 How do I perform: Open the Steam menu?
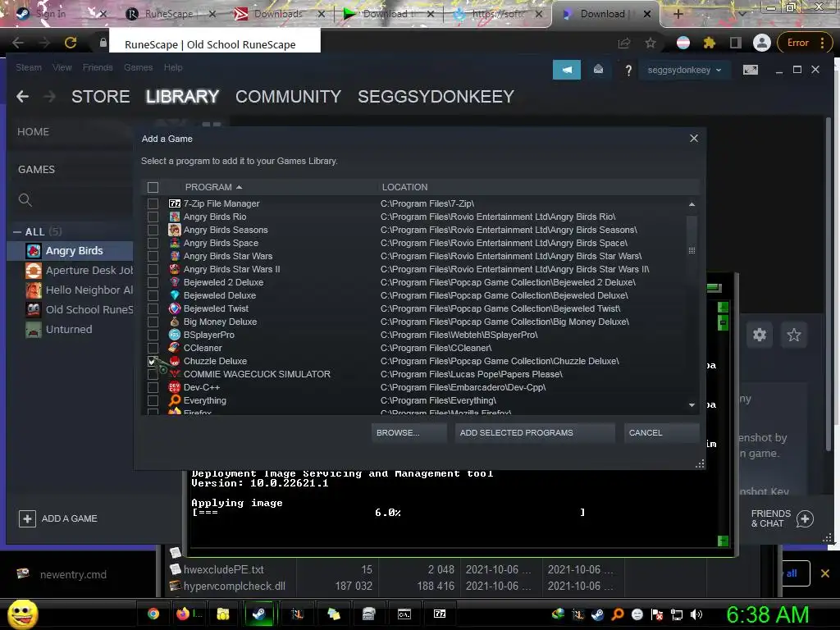point(29,67)
